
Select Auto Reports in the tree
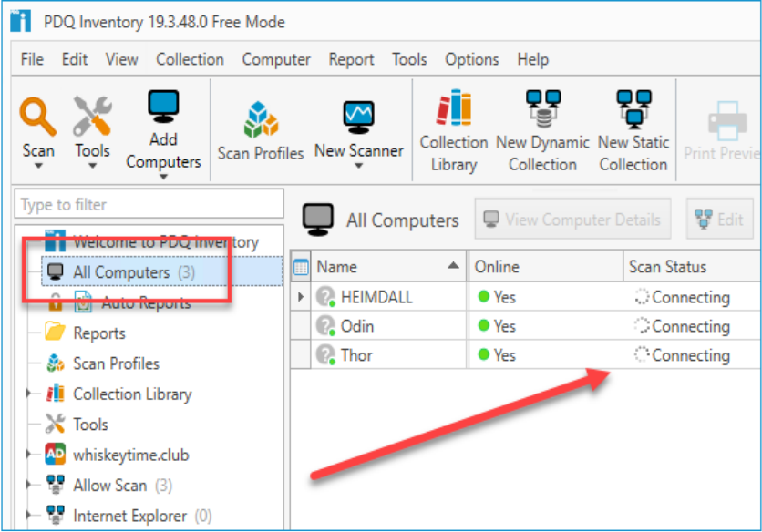146,302
